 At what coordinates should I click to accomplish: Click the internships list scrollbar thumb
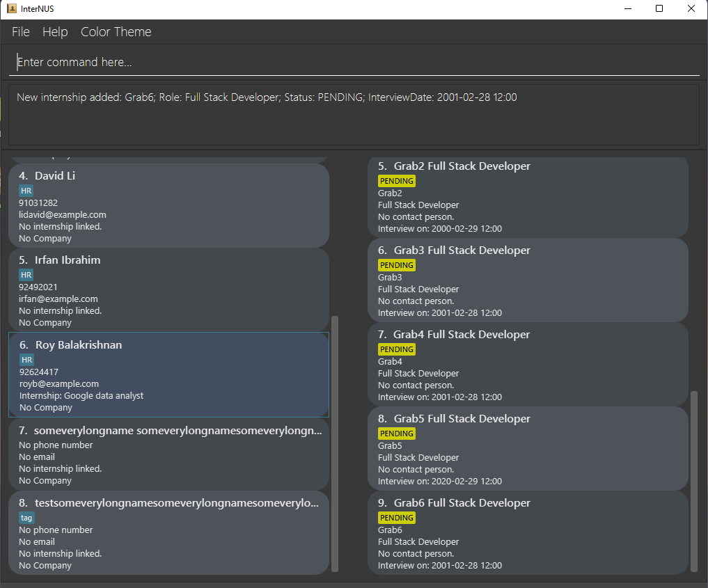[694, 482]
